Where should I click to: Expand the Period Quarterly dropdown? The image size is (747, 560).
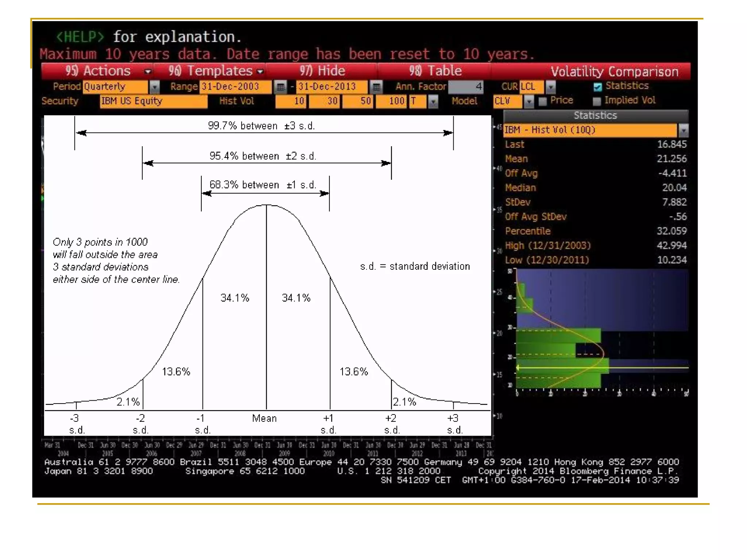pyautogui.click(x=155, y=87)
